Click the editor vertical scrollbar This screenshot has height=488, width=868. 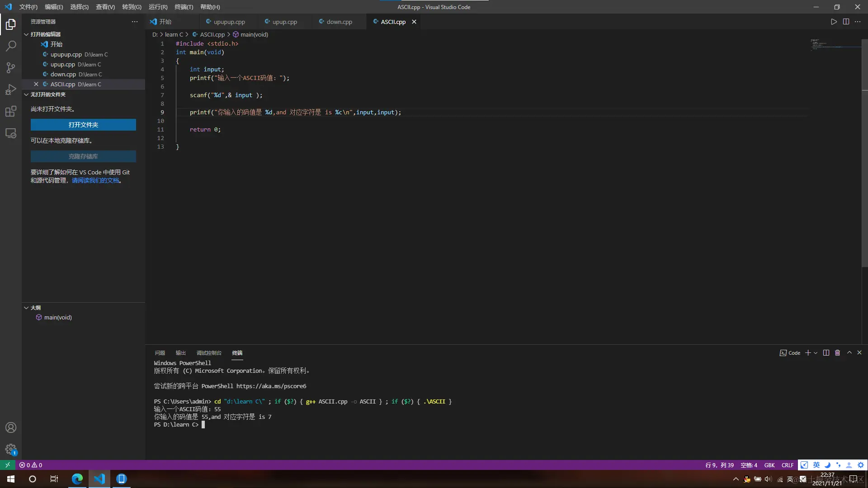point(864,154)
